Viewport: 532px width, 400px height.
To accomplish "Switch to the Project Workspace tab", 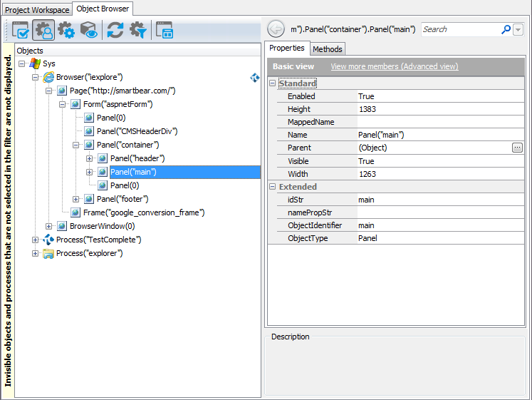I will 37,9.
